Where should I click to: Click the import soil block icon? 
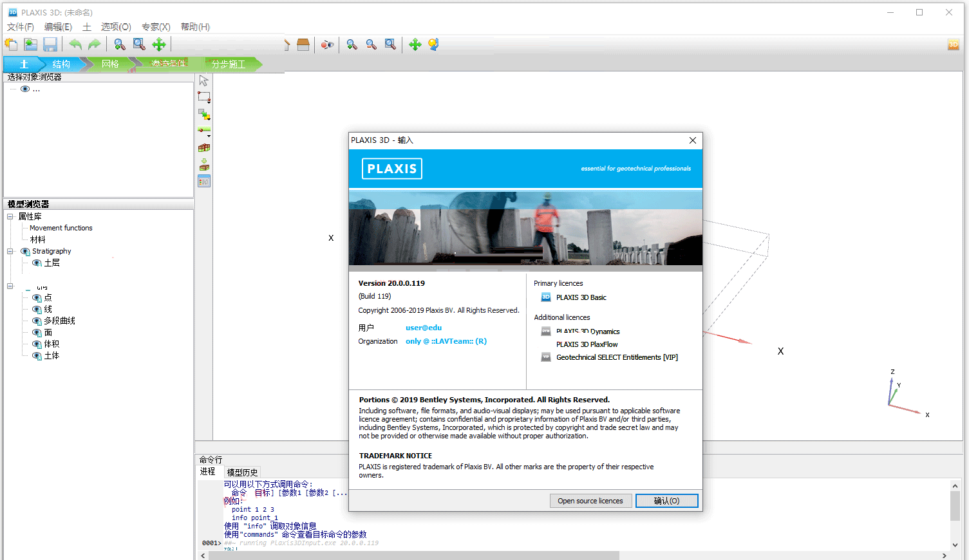(x=204, y=148)
